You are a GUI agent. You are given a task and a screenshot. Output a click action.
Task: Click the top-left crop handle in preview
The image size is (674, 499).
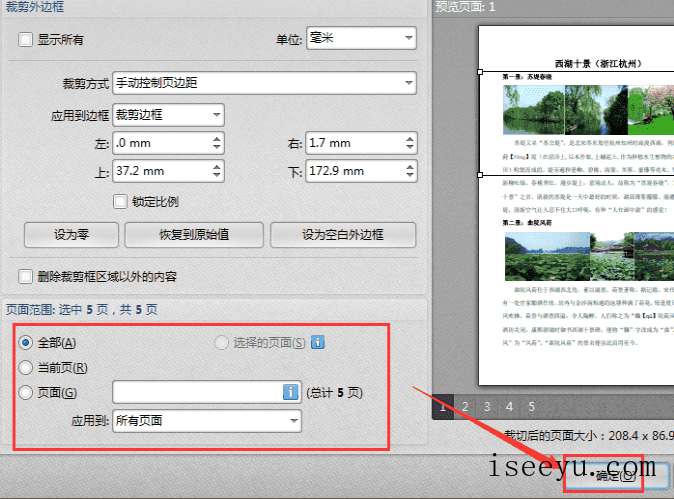tap(480, 72)
